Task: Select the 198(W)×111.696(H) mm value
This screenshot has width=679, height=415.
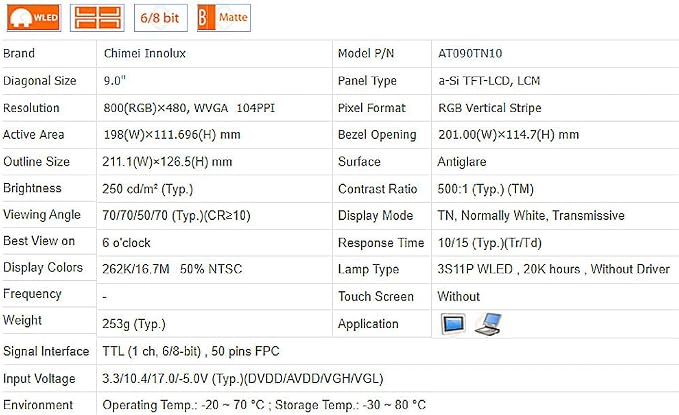Action: point(171,135)
